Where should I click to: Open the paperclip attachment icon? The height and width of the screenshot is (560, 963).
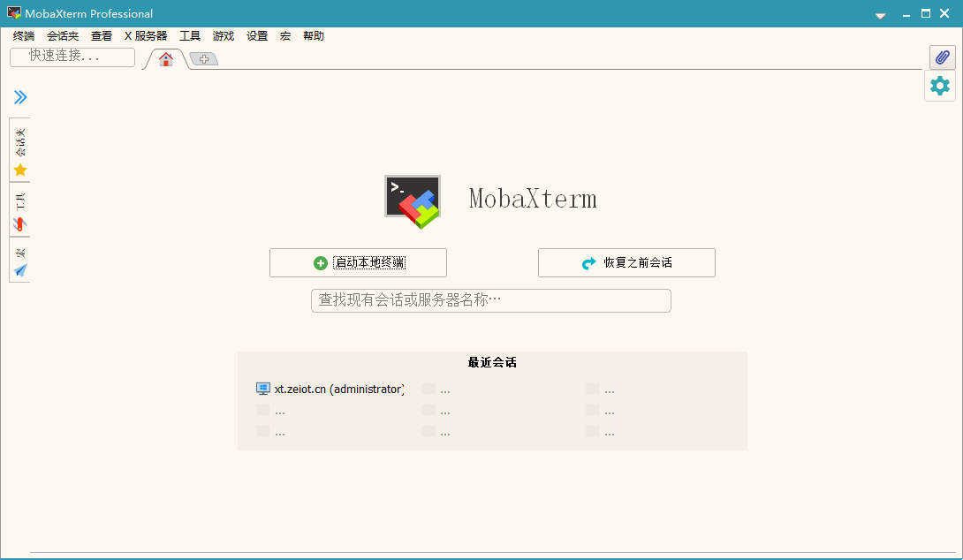point(942,57)
